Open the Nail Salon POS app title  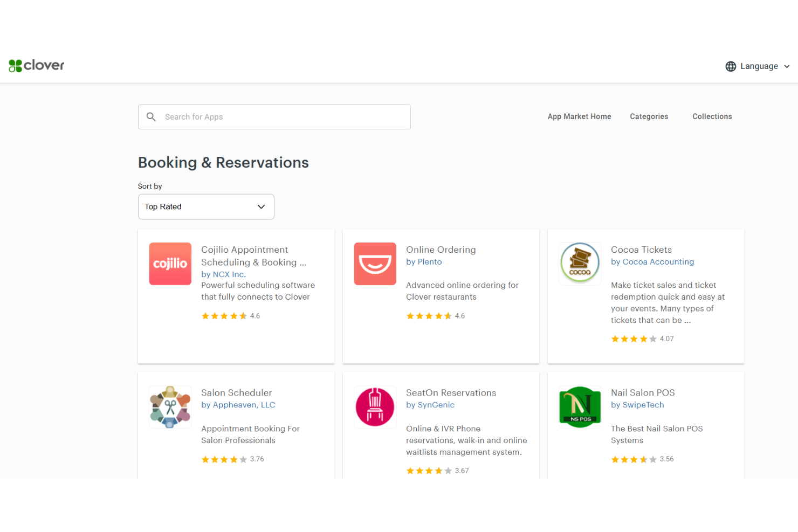(x=643, y=393)
